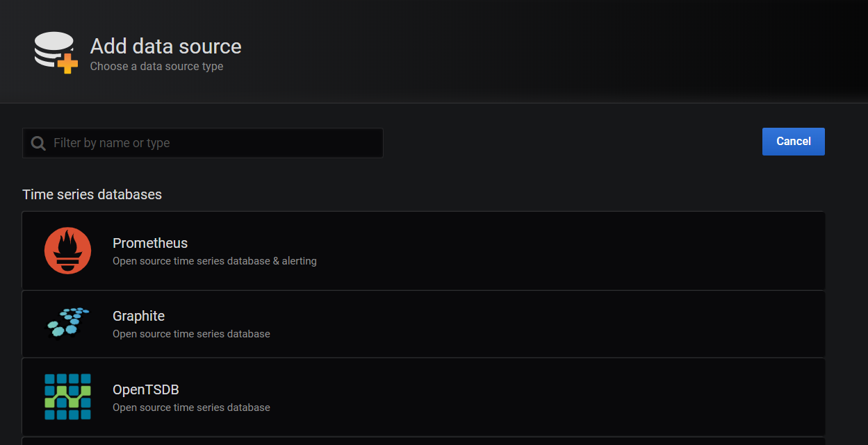The image size is (868, 445).
Task: Select the OpenTSDB data source title
Action: 146,389
